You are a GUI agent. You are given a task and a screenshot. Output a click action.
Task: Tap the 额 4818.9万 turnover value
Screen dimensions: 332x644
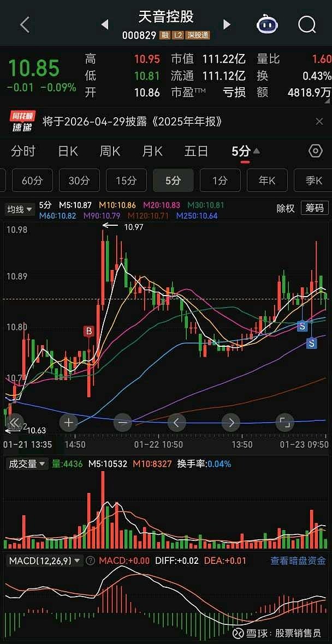point(311,92)
